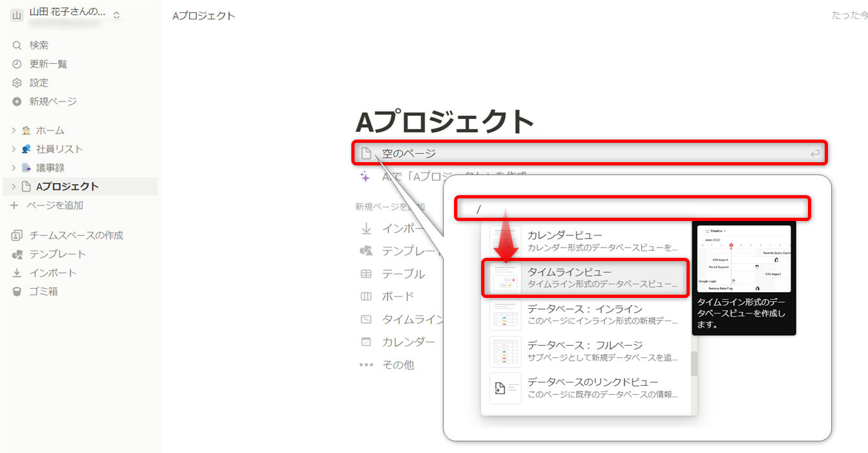Click the AI sparkle icon
The height and width of the screenshot is (453, 868).
point(366,176)
